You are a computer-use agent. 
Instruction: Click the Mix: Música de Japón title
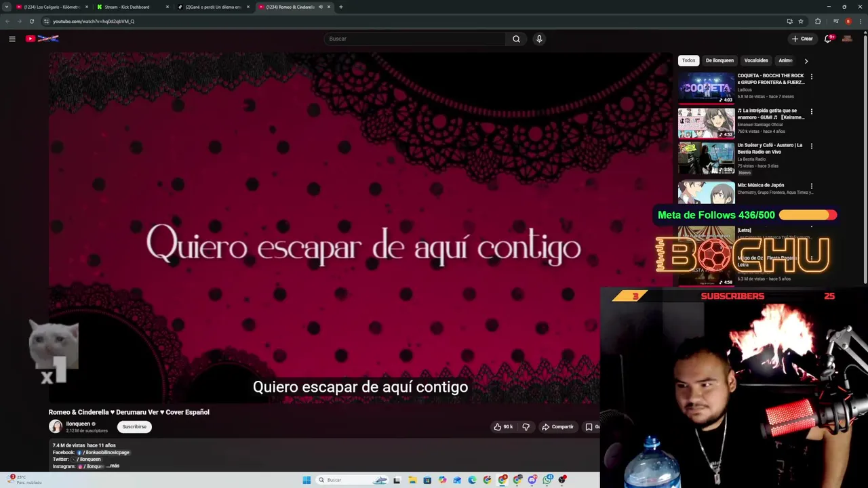tap(761, 185)
